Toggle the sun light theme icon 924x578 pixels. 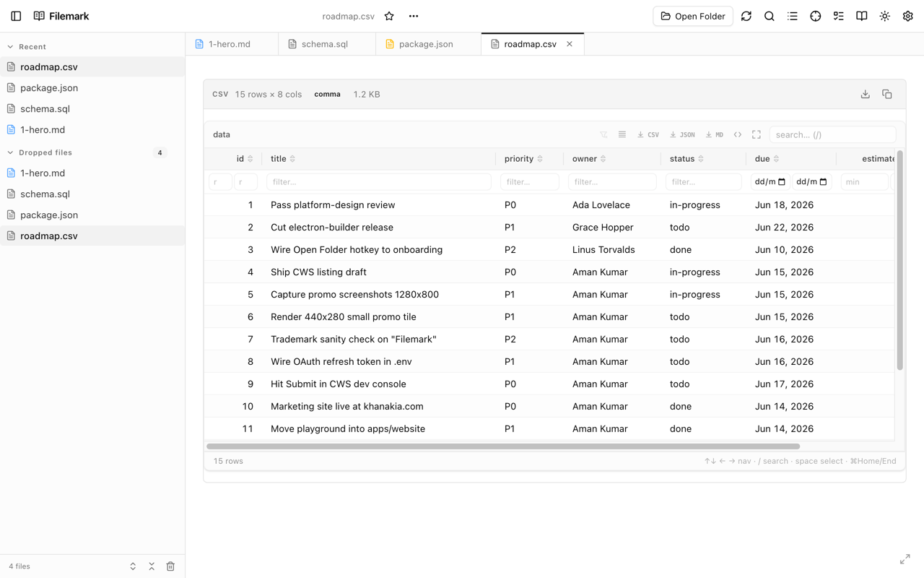pos(885,16)
